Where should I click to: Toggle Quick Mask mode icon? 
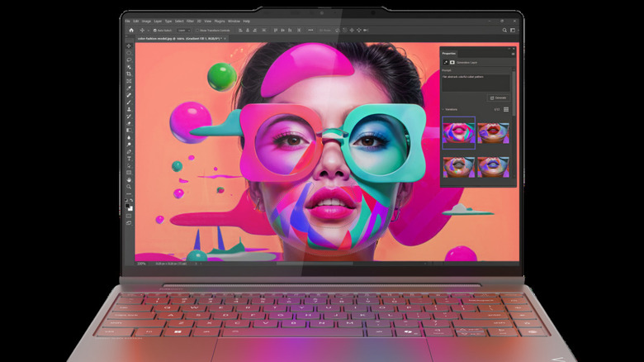coord(129,217)
